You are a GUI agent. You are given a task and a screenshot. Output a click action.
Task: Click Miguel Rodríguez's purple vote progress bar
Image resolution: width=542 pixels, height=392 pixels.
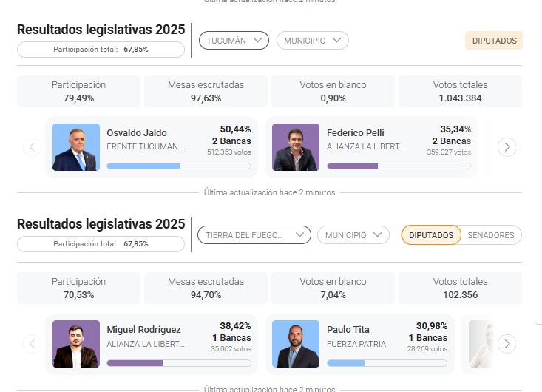pyautogui.click(x=135, y=363)
